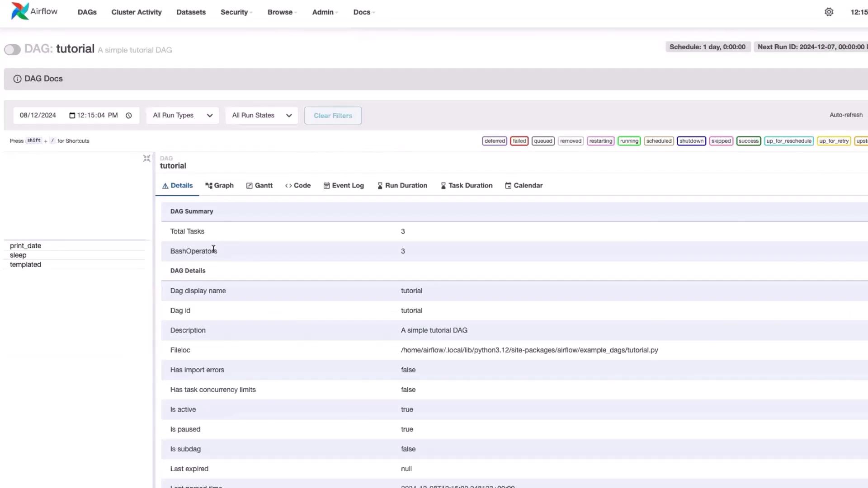
Task: Click the 08/12/2024 date input field
Action: (x=38, y=116)
